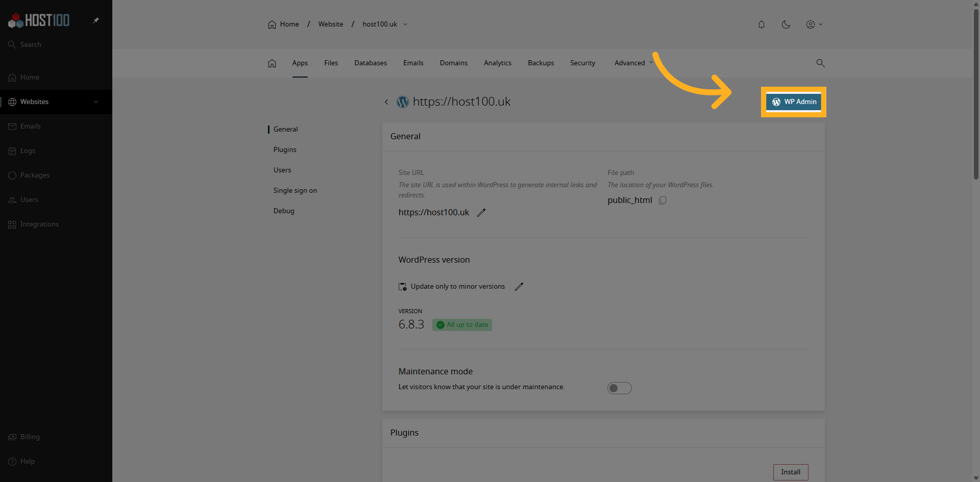Select the Domains tab
The image size is (980, 482).
coord(454,63)
